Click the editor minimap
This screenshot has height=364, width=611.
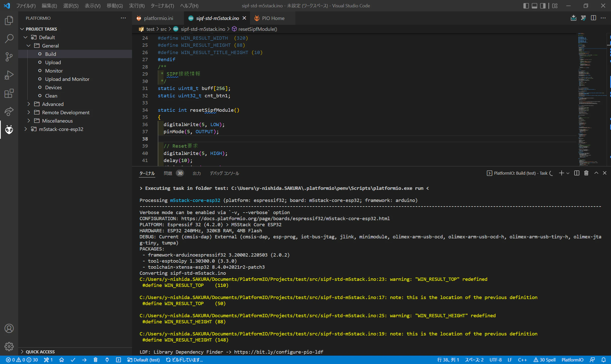592,99
